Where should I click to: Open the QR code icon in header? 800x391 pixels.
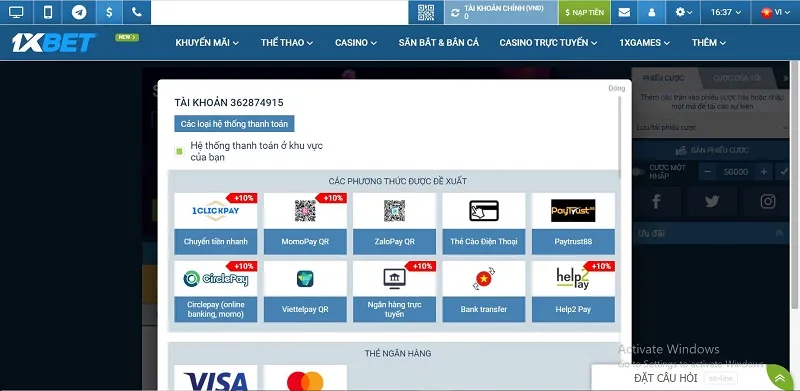(x=426, y=12)
